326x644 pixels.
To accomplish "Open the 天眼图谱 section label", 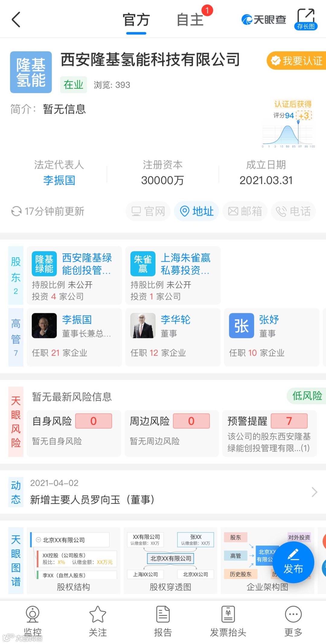I will (16, 561).
